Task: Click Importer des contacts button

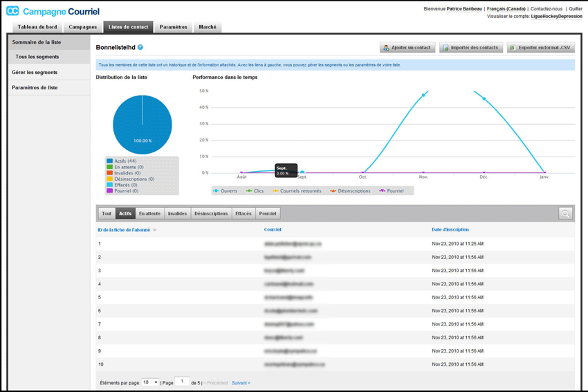Action: click(x=470, y=48)
